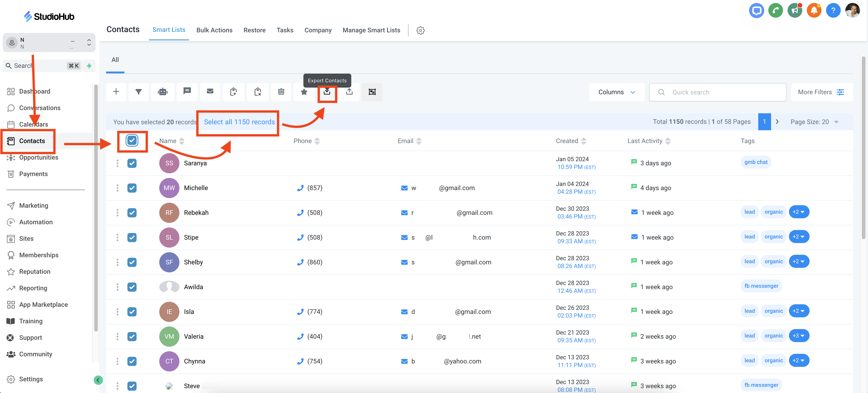This screenshot has height=393, width=868.
Task: Open the Page Size 20 dropdown
Action: point(814,122)
